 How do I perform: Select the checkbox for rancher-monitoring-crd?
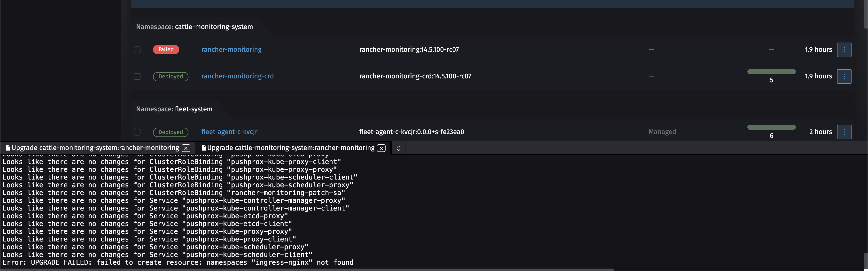pyautogui.click(x=137, y=76)
